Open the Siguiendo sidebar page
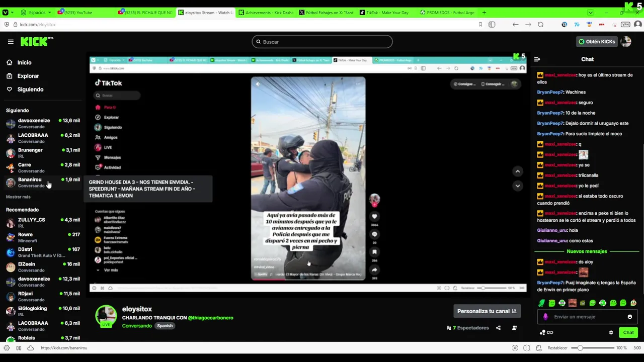Viewport: 644px width, 362px height. (30, 89)
